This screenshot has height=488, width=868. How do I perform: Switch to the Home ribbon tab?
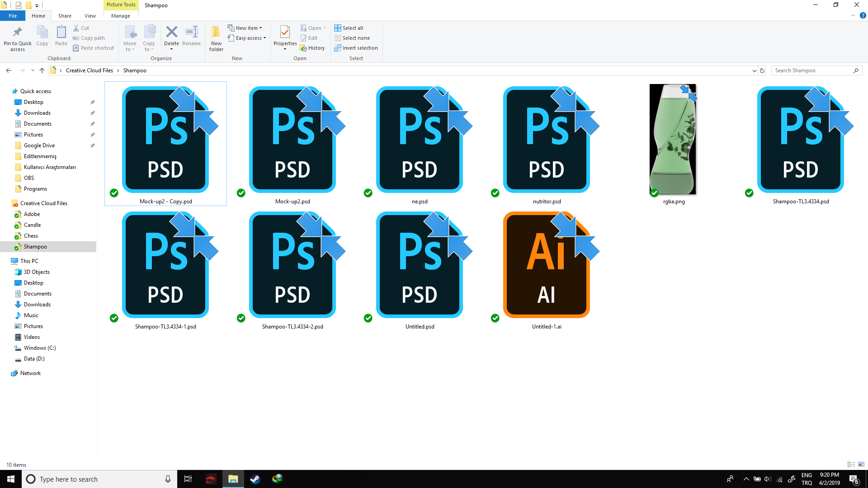pyautogui.click(x=38, y=16)
